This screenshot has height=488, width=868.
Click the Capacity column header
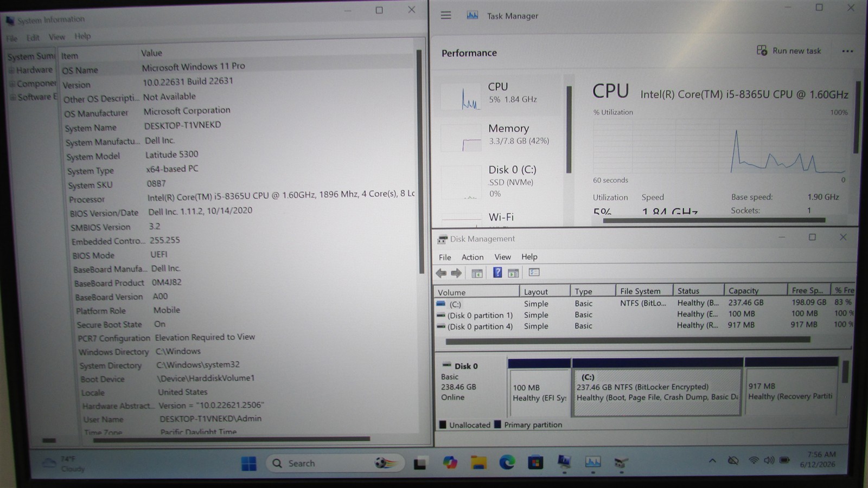(x=755, y=291)
